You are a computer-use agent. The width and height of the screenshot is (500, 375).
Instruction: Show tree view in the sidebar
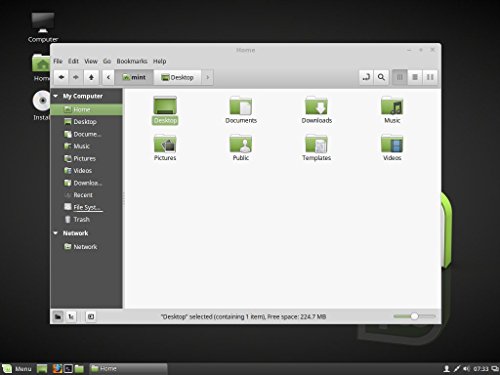71,316
